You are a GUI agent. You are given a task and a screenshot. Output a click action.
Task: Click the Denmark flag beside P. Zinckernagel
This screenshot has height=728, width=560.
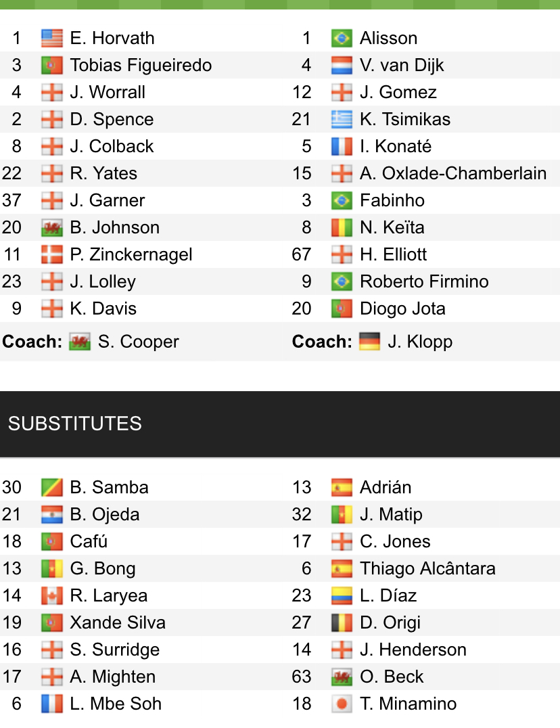[51, 254]
